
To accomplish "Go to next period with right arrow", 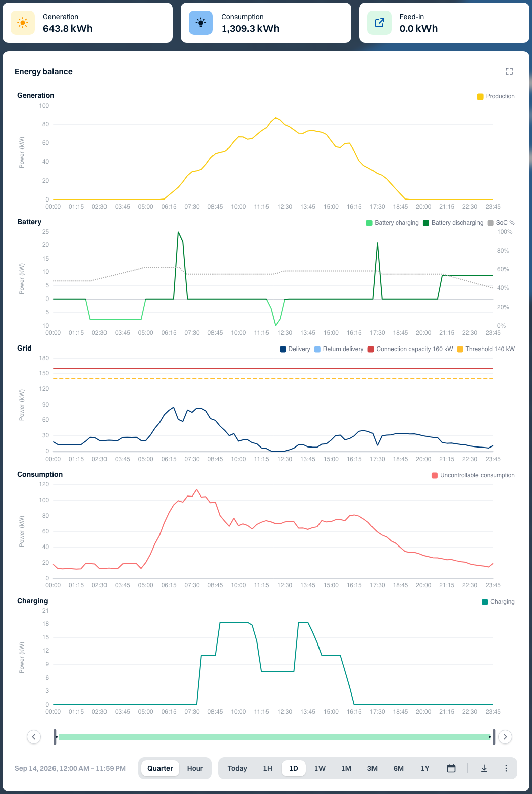I will [x=505, y=737].
